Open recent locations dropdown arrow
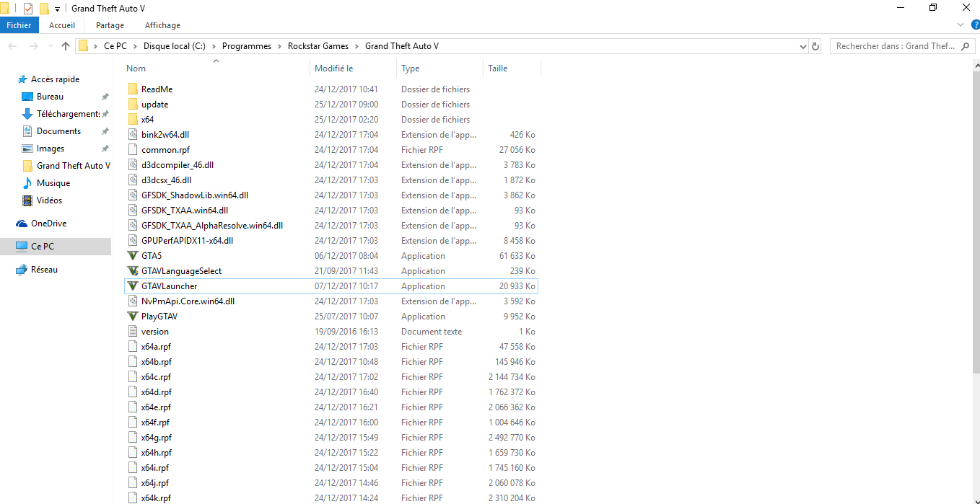 (x=51, y=46)
